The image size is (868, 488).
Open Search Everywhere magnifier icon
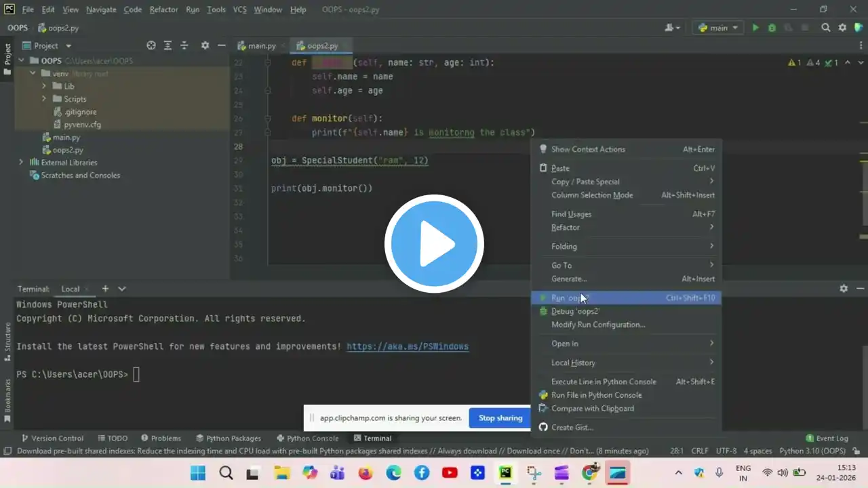pos(825,28)
